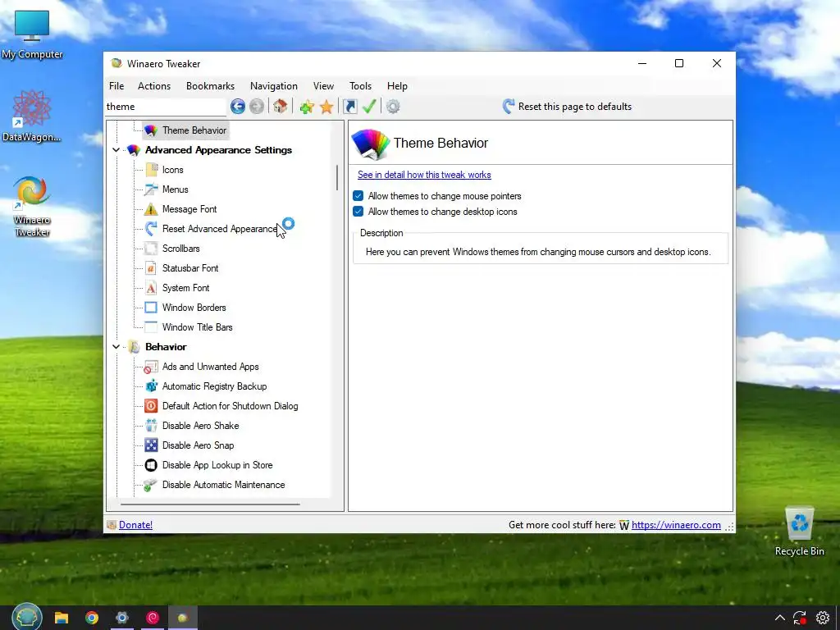
Task: Open Default Action for Shutdown Dialog
Action: click(230, 406)
